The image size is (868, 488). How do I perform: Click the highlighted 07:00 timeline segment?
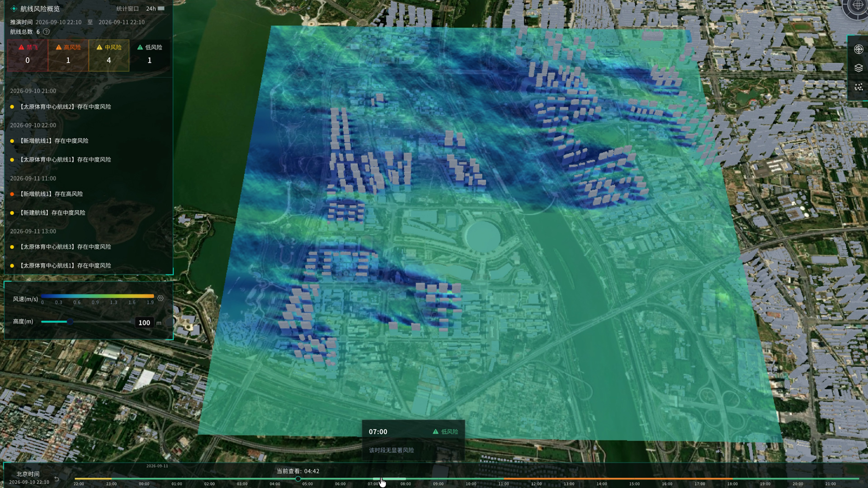[389, 479]
